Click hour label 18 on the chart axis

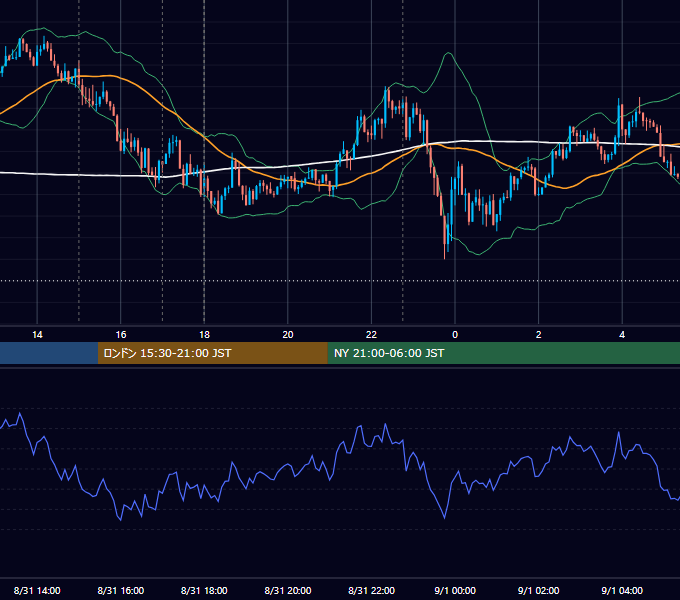point(204,335)
